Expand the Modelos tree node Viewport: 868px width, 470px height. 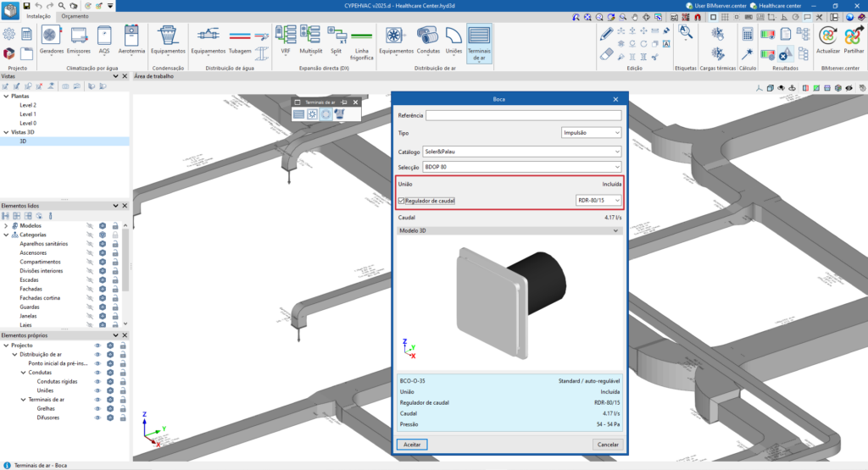click(x=6, y=225)
